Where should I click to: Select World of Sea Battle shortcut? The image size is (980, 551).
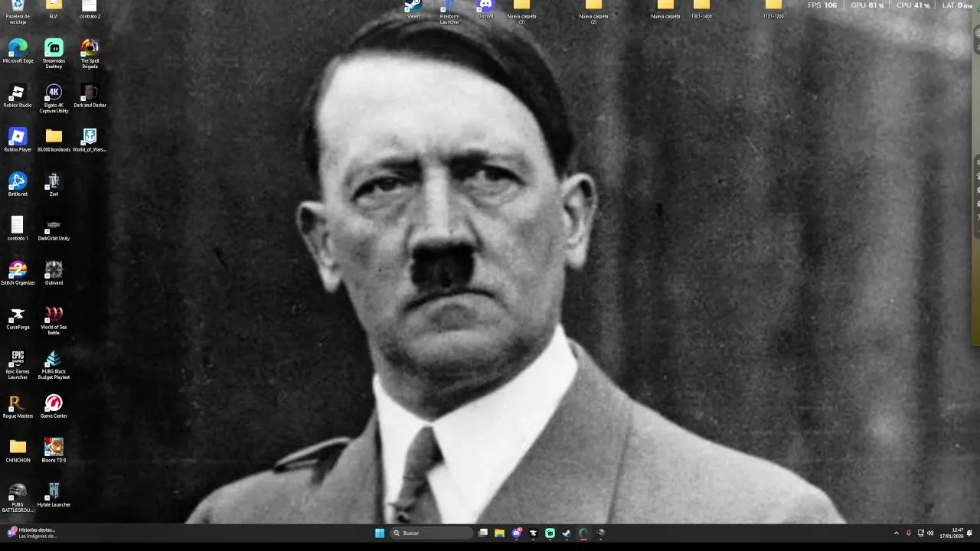pyautogui.click(x=54, y=321)
